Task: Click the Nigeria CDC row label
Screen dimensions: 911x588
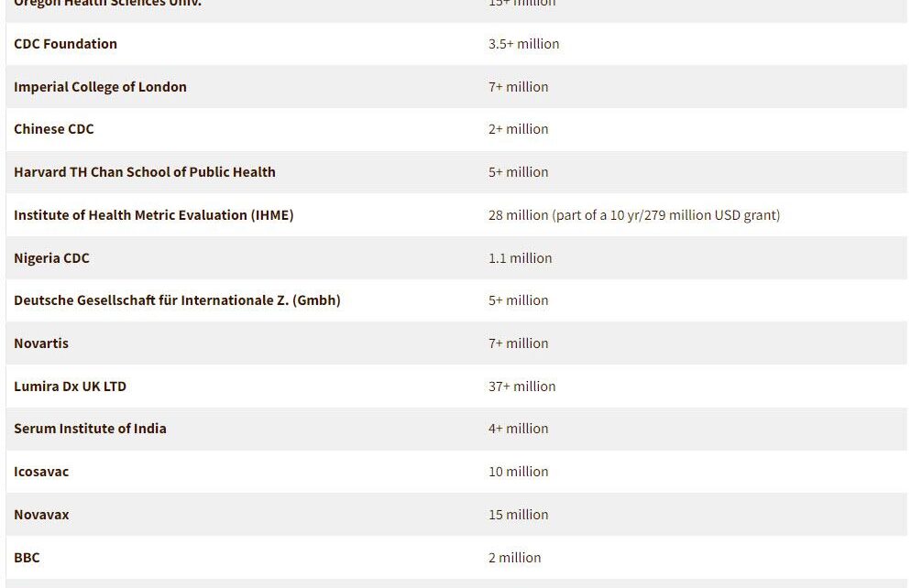Action: 51,258
